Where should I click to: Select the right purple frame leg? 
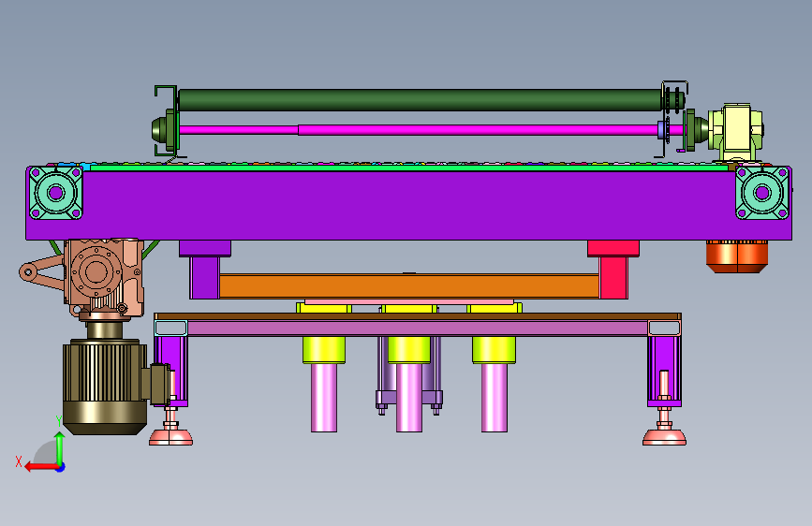pyautogui.click(x=664, y=371)
